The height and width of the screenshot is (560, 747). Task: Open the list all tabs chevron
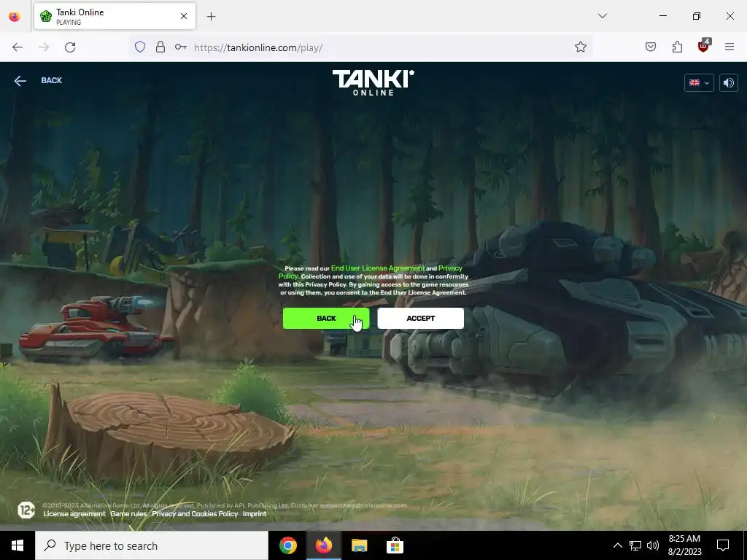tap(603, 16)
